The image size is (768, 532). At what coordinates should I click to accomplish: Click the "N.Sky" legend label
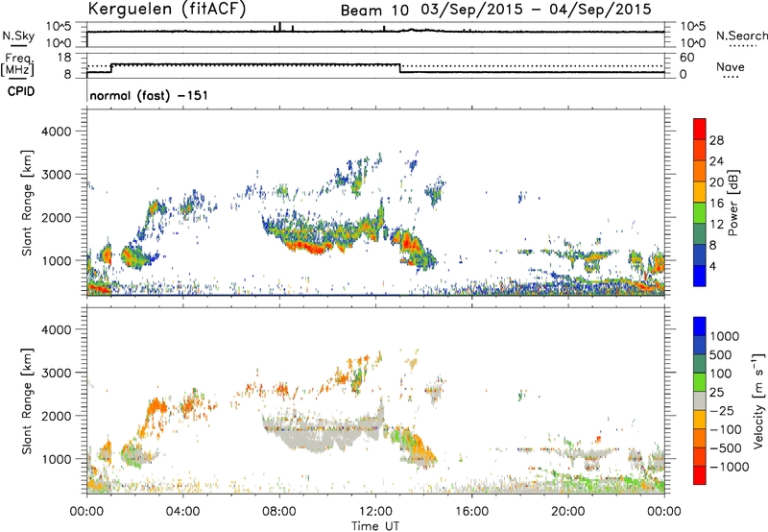coord(18,36)
